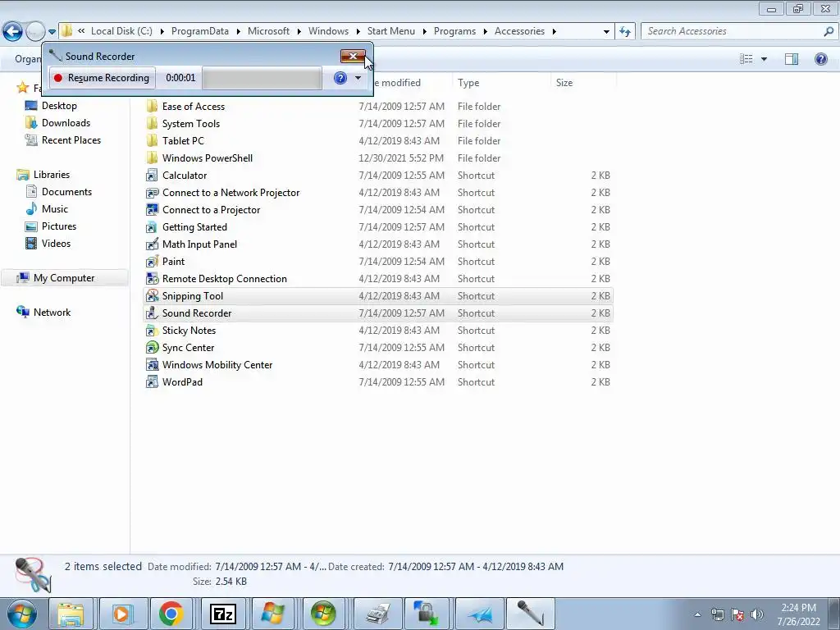This screenshot has height=630, width=840.
Task: Select the Paint shortcut icon
Action: pyautogui.click(x=152, y=261)
